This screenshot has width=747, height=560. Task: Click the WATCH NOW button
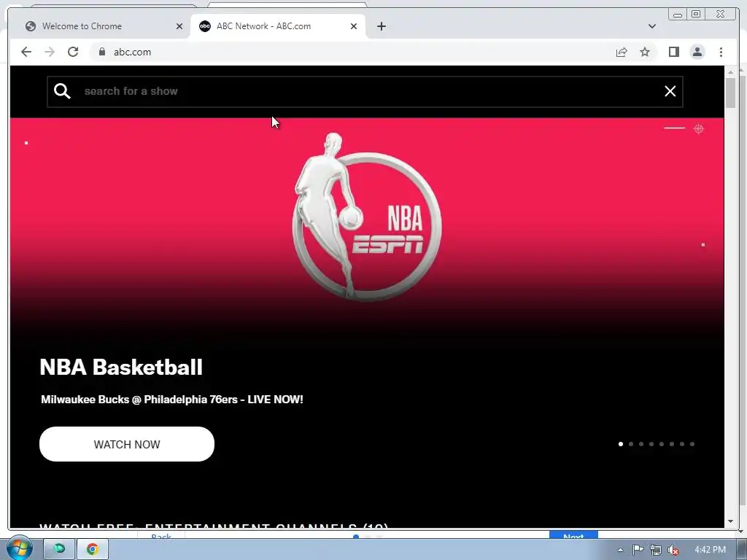(x=127, y=444)
